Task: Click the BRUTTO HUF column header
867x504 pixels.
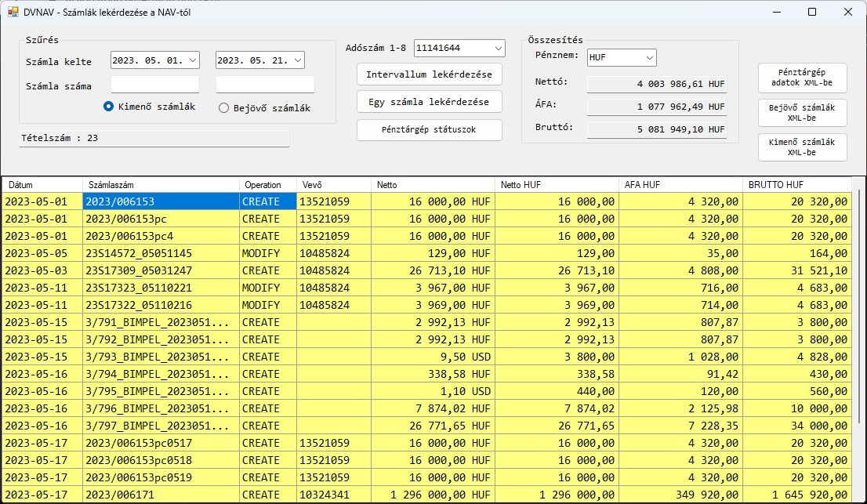Action: [796, 185]
